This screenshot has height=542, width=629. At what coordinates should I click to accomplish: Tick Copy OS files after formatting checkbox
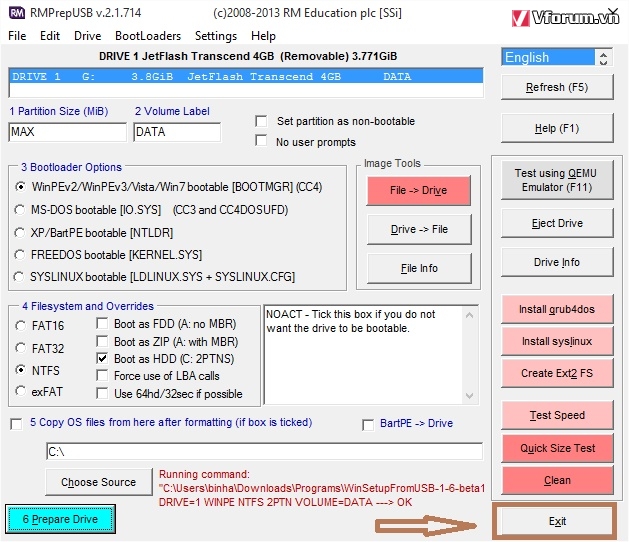[16, 424]
